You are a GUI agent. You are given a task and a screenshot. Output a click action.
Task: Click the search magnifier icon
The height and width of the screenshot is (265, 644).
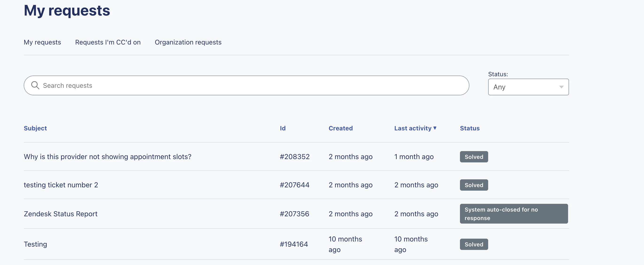pyautogui.click(x=35, y=85)
